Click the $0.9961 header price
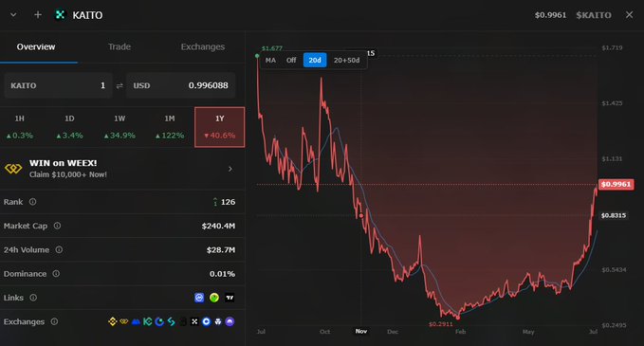Image resolution: width=644 pixels, height=346 pixels. pos(550,15)
